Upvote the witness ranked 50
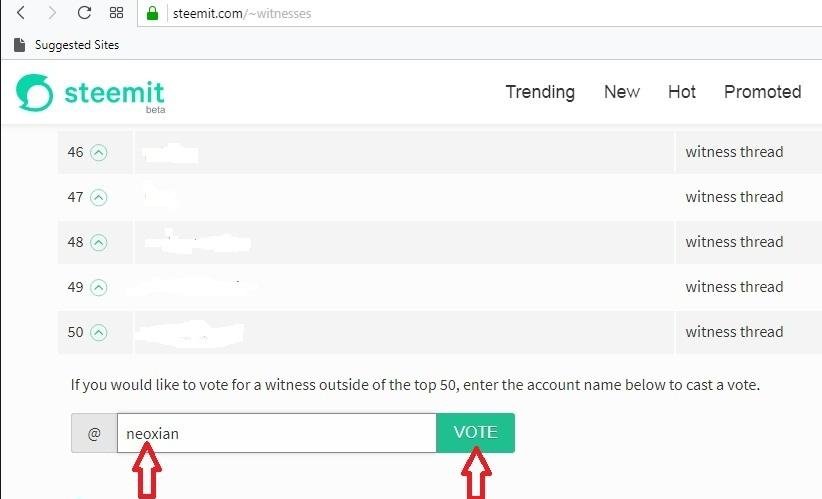Screen dimensions: 822x499 98,332
